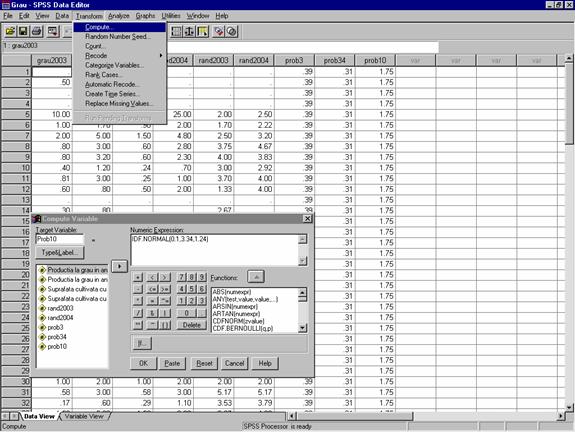This screenshot has height=432, width=575.
Task: Click the Value Labels toolbar icon
Action: click(219, 32)
